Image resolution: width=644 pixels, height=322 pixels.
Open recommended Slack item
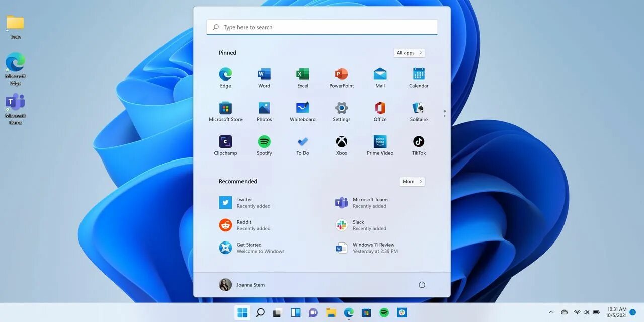click(x=360, y=225)
